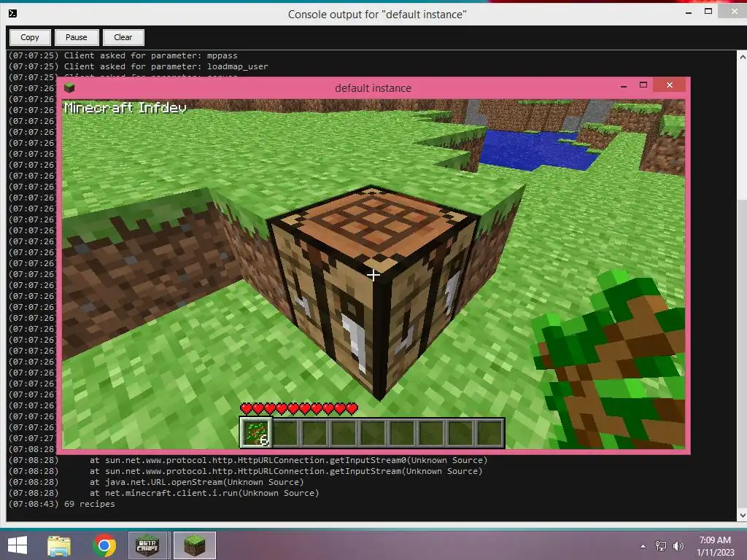Minimize the default instance game window
This screenshot has height=560, width=747.
(624, 86)
